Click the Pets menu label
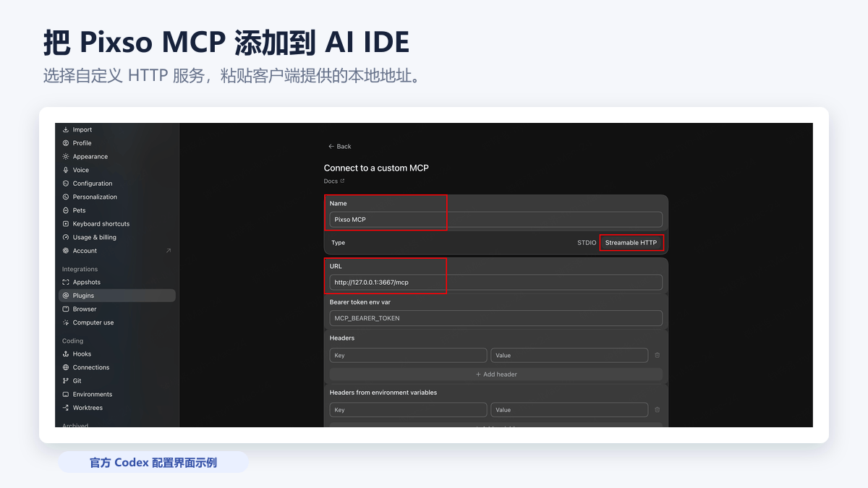The image size is (868, 488). click(80, 210)
